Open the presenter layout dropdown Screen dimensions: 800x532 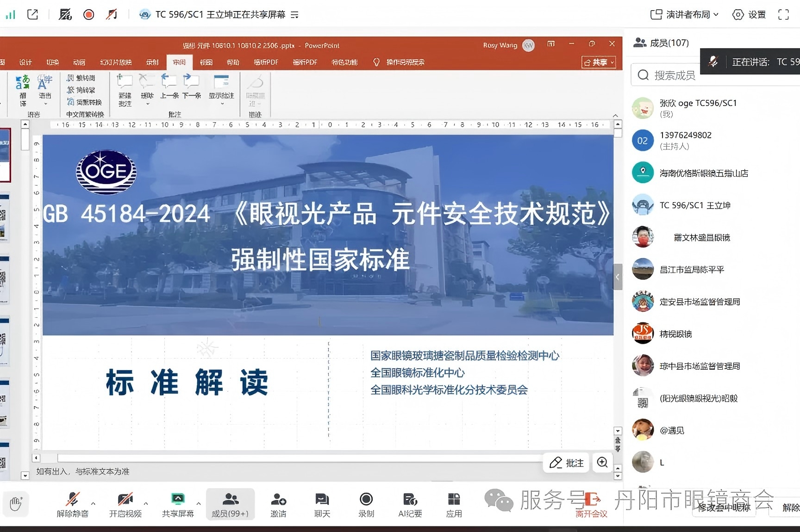[684, 15]
